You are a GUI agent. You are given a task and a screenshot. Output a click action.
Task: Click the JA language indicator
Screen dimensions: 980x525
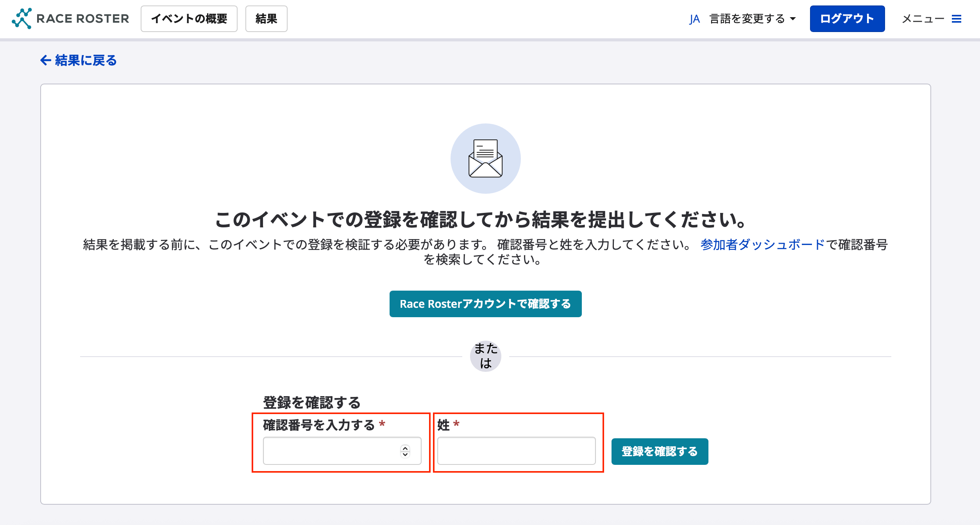[695, 18]
